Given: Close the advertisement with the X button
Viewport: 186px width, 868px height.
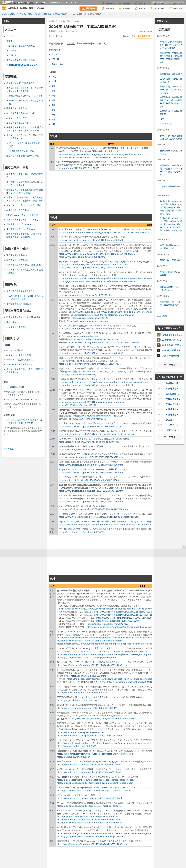Looking at the screenshot, I should coord(184,547).
